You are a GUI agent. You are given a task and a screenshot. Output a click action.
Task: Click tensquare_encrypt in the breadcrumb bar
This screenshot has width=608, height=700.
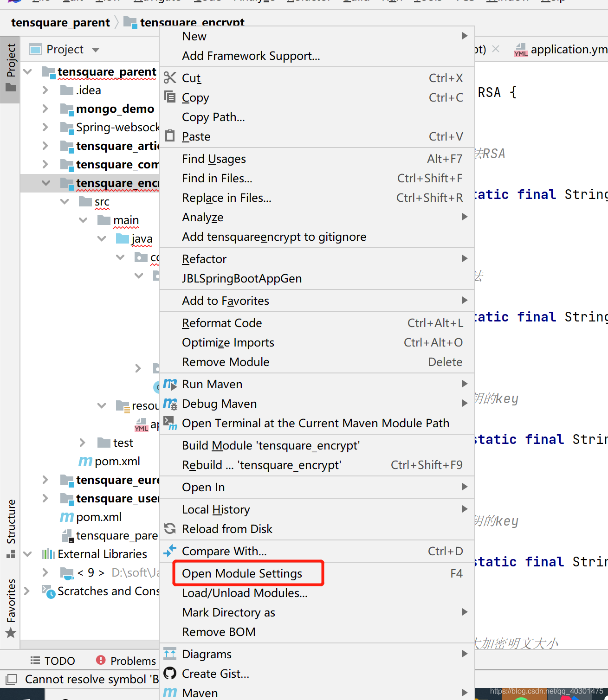coord(192,22)
